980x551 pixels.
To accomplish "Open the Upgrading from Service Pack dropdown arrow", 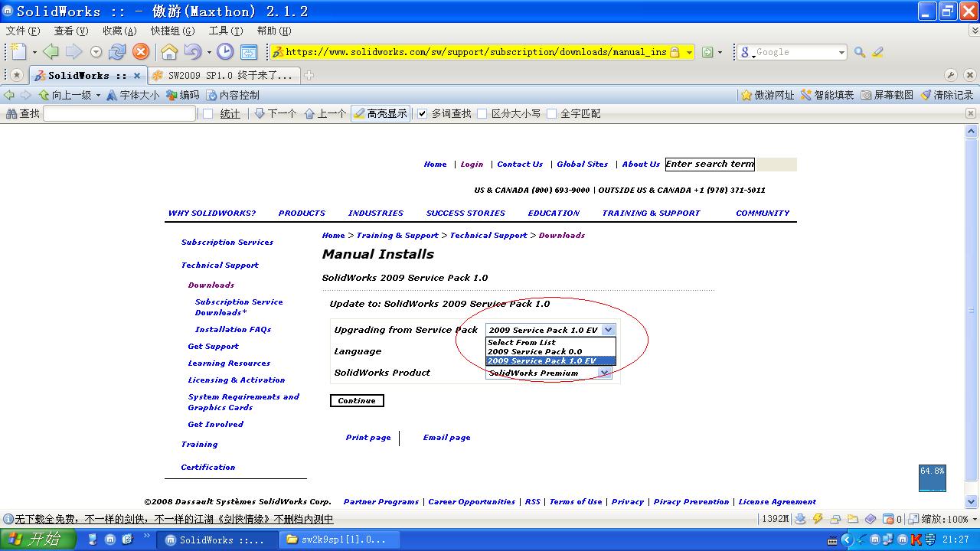I will click(608, 330).
